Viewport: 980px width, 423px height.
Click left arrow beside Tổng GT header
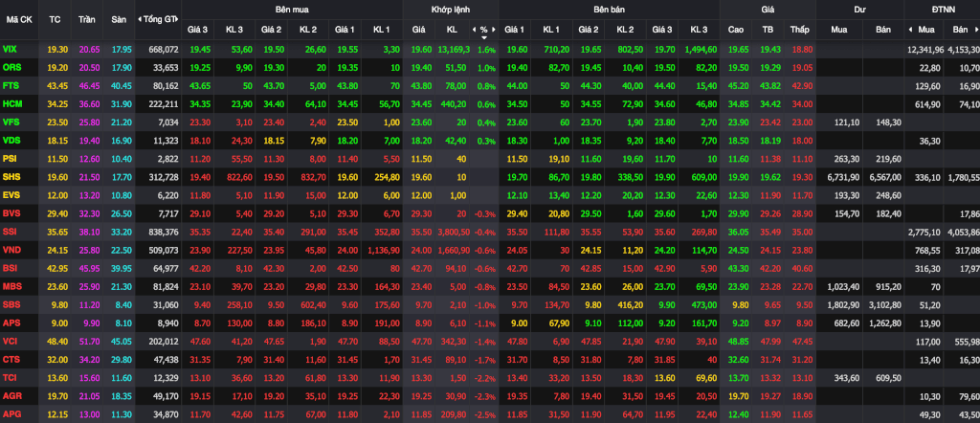pos(140,19)
